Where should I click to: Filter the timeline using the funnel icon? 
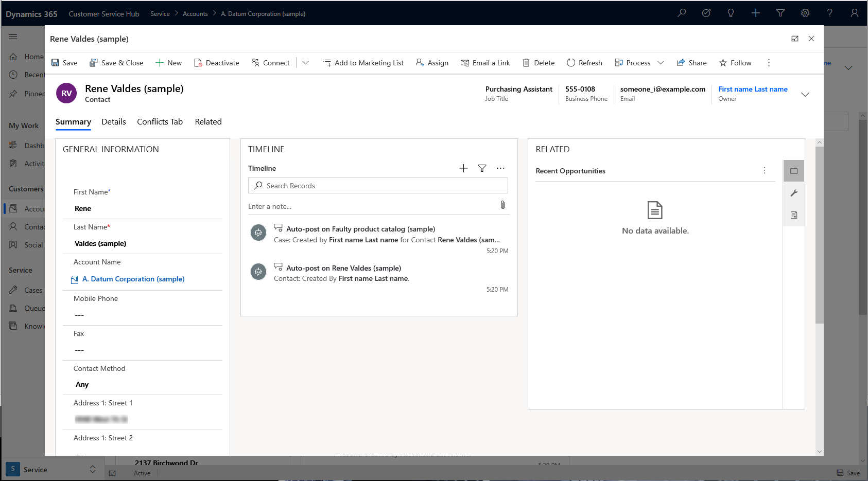coord(482,168)
